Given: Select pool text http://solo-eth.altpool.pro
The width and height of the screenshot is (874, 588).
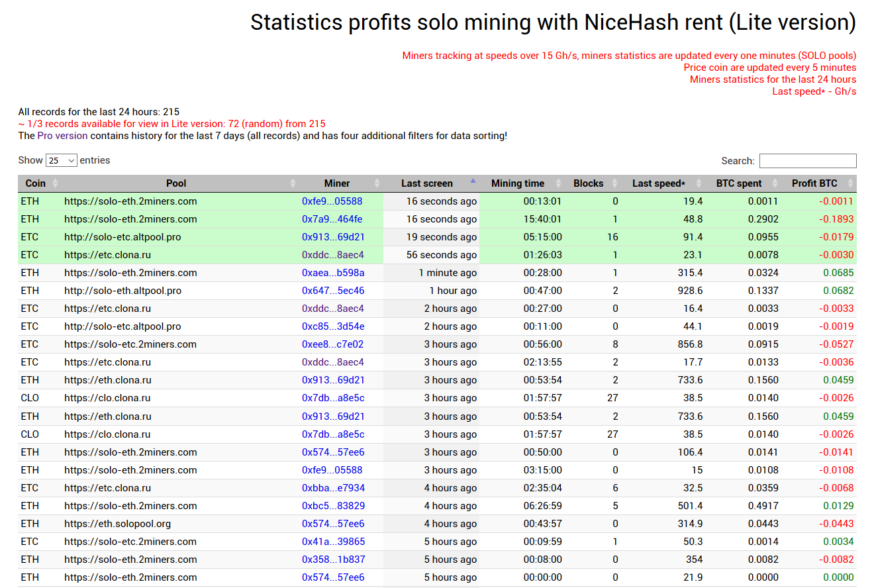Looking at the screenshot, I should tap(122, 291).
